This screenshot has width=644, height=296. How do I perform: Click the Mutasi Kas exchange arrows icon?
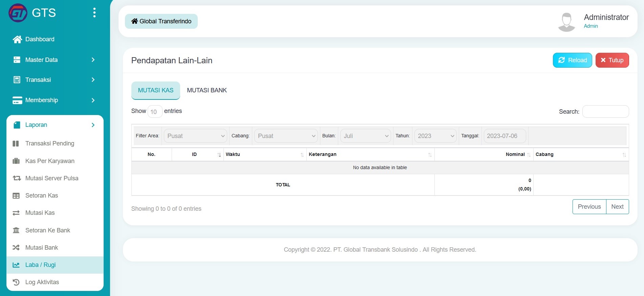coord(16,213)
